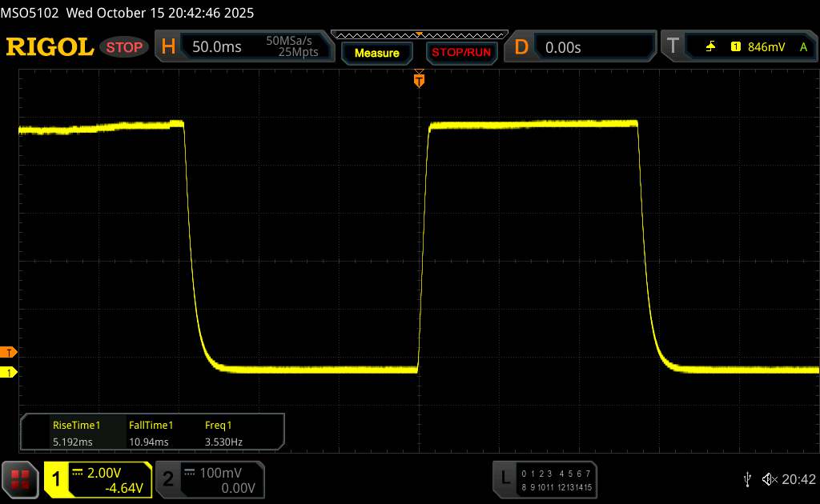
Task: Click the red STOP status indicator
Action: (x=125, y=47)
